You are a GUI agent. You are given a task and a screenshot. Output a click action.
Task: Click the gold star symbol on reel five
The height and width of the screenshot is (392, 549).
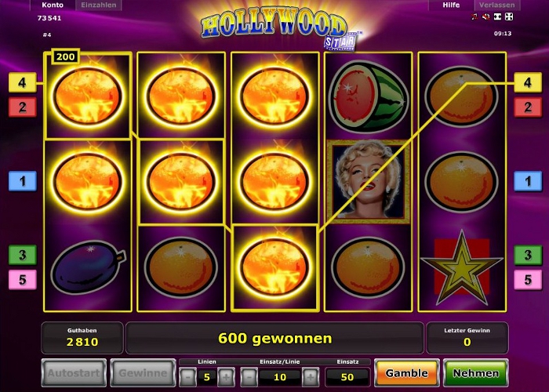[462, 268]
